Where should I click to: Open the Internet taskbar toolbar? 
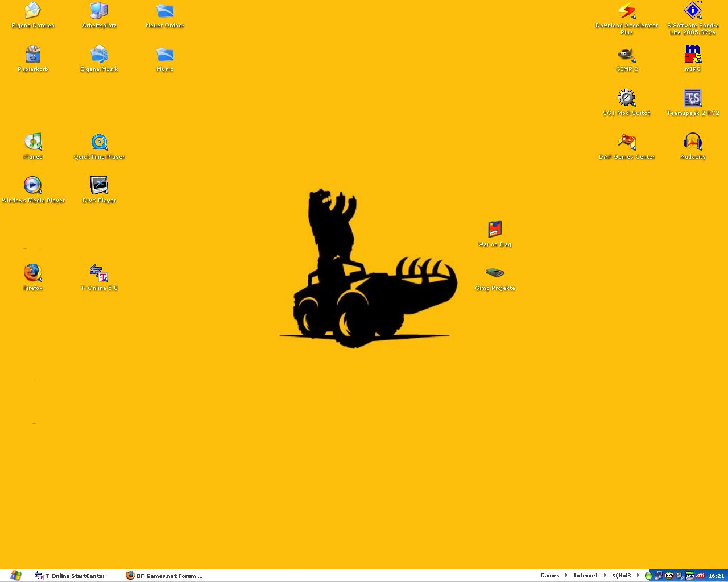coord(586,575)
